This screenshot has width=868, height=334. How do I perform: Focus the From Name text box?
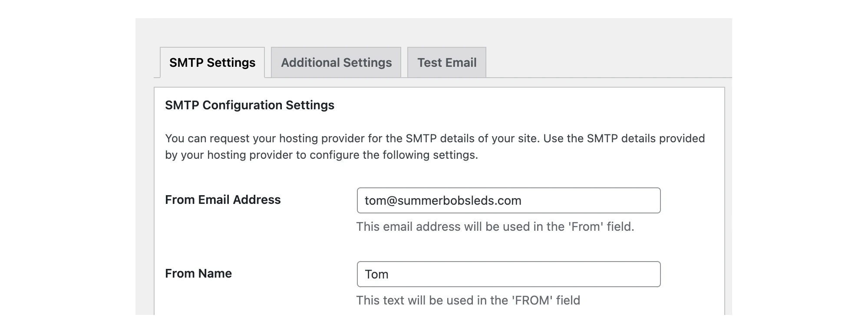(x=508, y=274)
